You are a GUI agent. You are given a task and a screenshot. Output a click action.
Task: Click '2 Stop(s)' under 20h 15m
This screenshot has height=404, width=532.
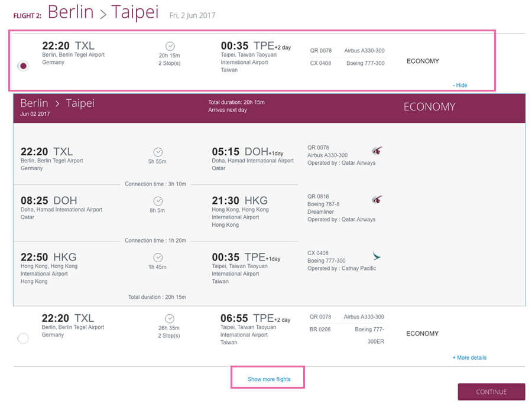point(169,63)
